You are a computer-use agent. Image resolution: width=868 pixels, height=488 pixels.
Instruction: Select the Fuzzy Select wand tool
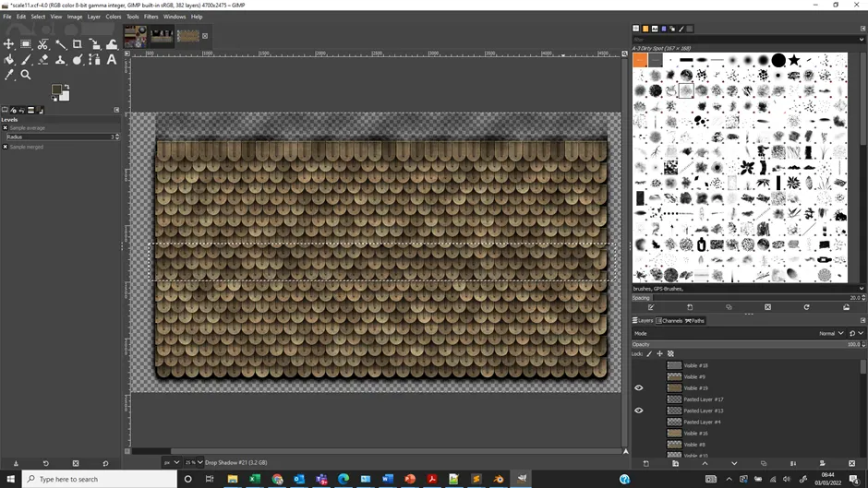[60, 43]
